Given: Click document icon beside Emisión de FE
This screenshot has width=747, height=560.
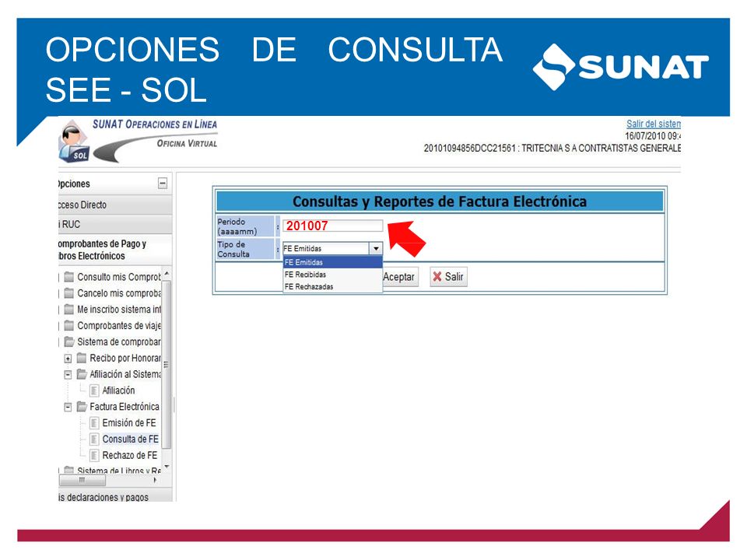Looking at the screenshot, I should pyautogui.click(x=94, y=423).
